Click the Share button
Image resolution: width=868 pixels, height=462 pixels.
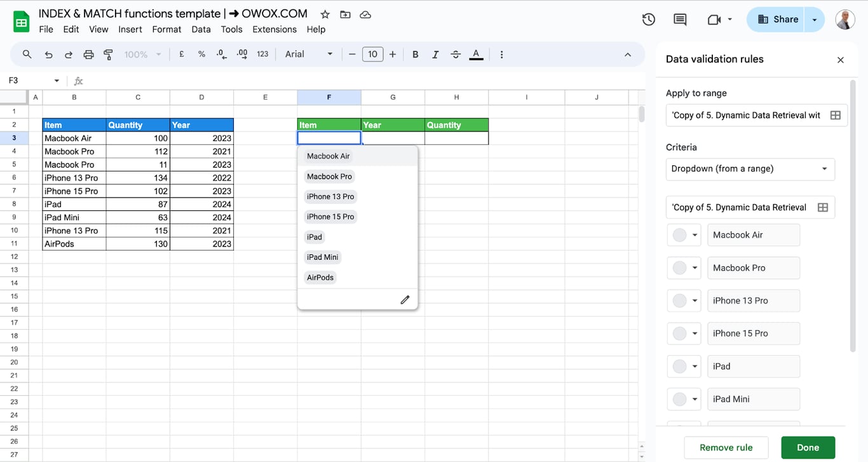[x=776, y=20]
